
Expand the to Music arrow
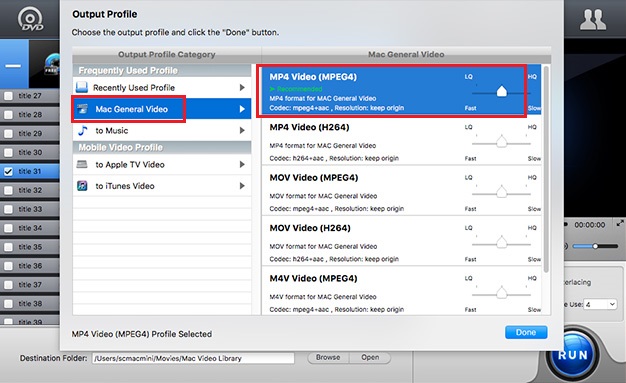point(242,130)
